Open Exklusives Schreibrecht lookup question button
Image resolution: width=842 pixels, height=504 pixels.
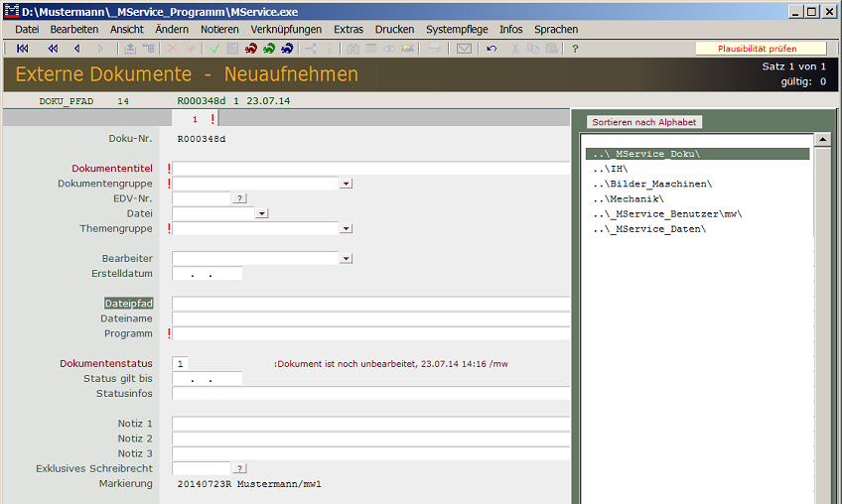point(239,468)
